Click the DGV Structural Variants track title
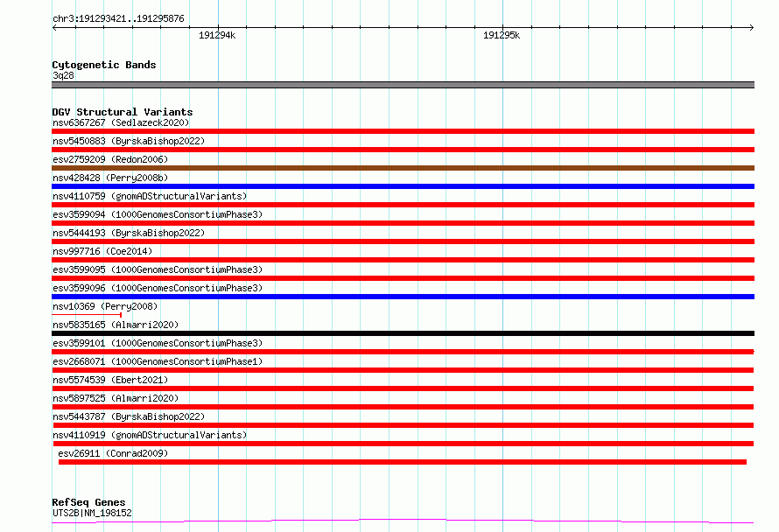This screenshot has height=532, width=779. coord(123,112)
